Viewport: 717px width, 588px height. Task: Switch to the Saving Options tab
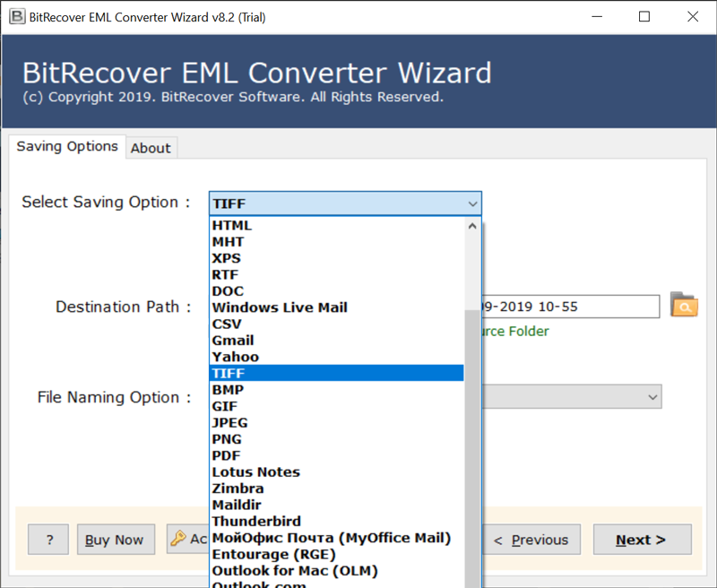click(67, 146)
